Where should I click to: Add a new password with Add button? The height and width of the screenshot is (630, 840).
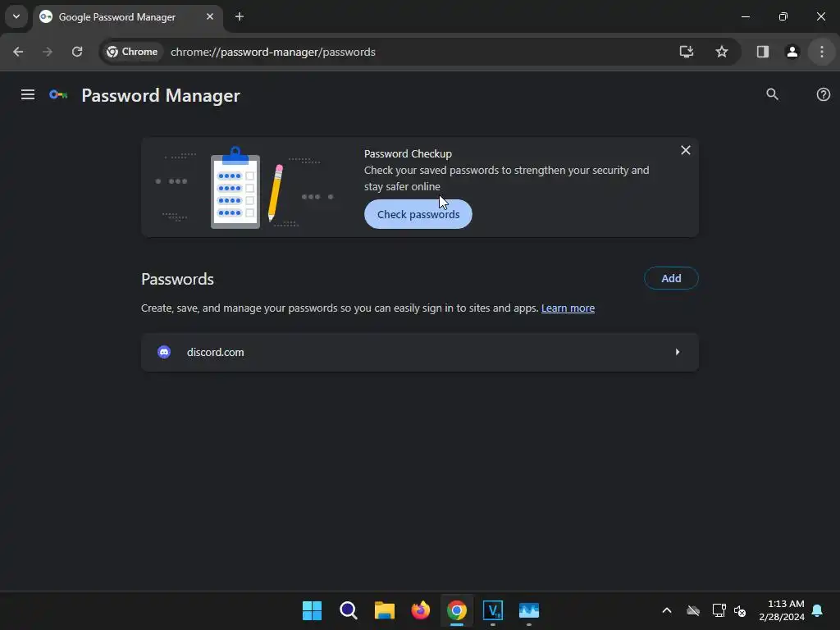click(671, 278)
